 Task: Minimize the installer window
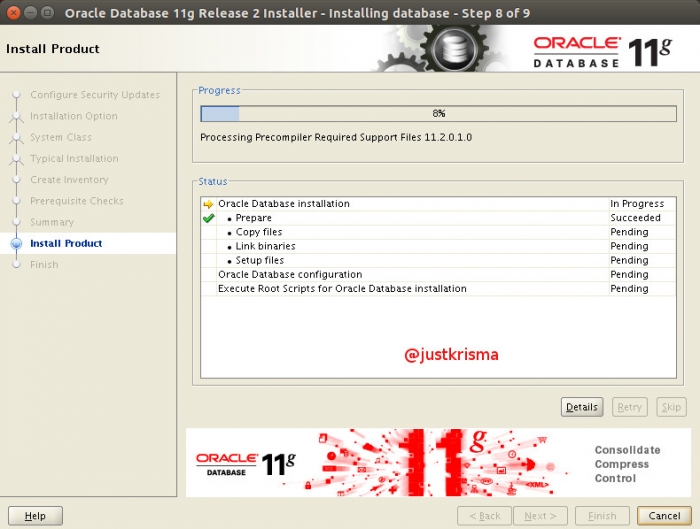click(x=30, y=12)
